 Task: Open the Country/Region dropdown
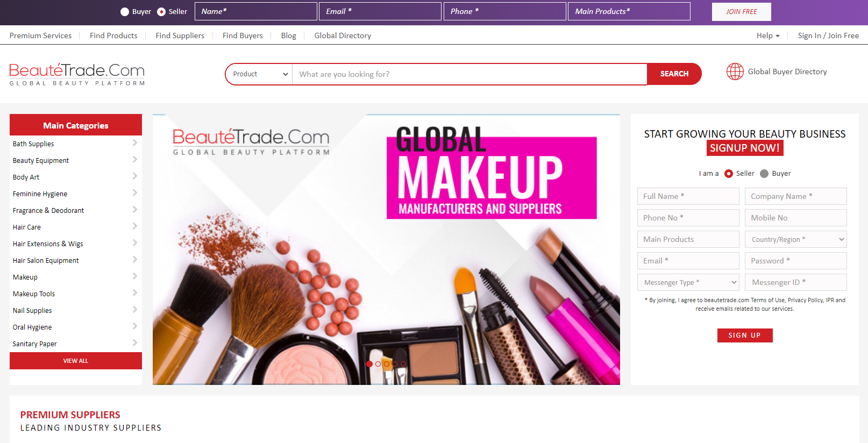795,239
